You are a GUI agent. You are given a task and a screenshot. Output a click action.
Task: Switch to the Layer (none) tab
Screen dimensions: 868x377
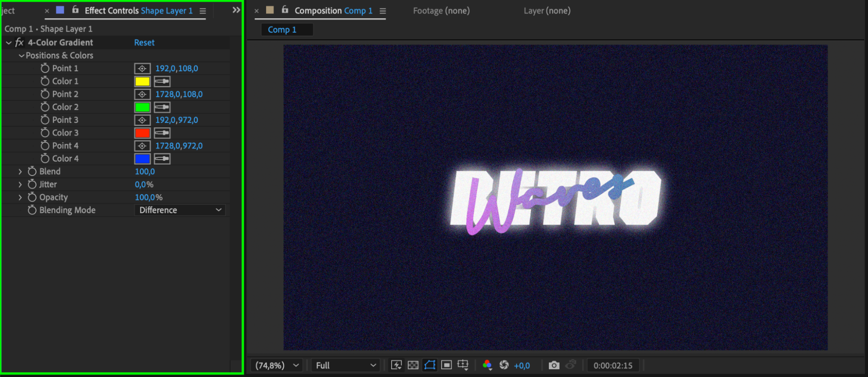click(547, 11)
